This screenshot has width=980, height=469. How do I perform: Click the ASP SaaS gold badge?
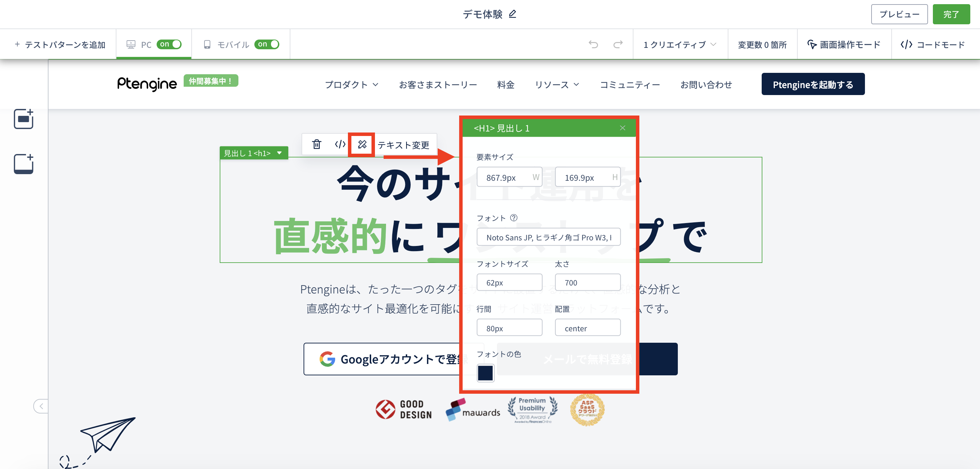pos(587,410)
